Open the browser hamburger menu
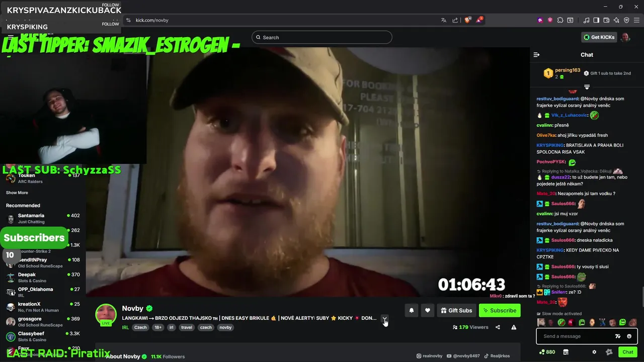The image size is (644, 362). point(636,20)
